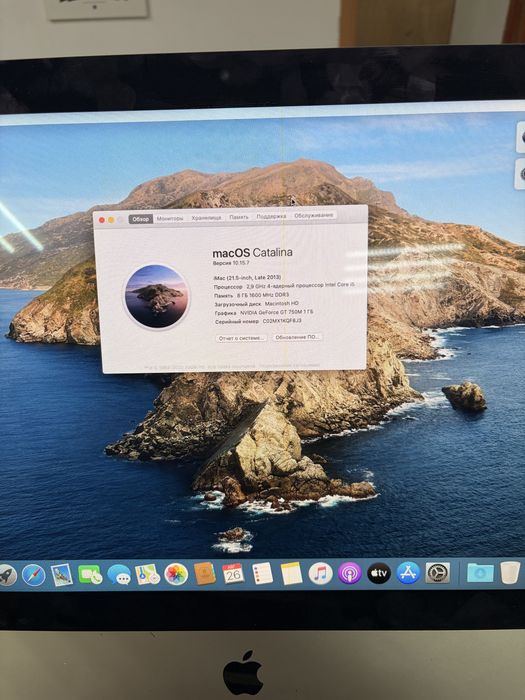525x700 pixels.
Task: Open Notes in the Dock
Action: pos(291,573)
